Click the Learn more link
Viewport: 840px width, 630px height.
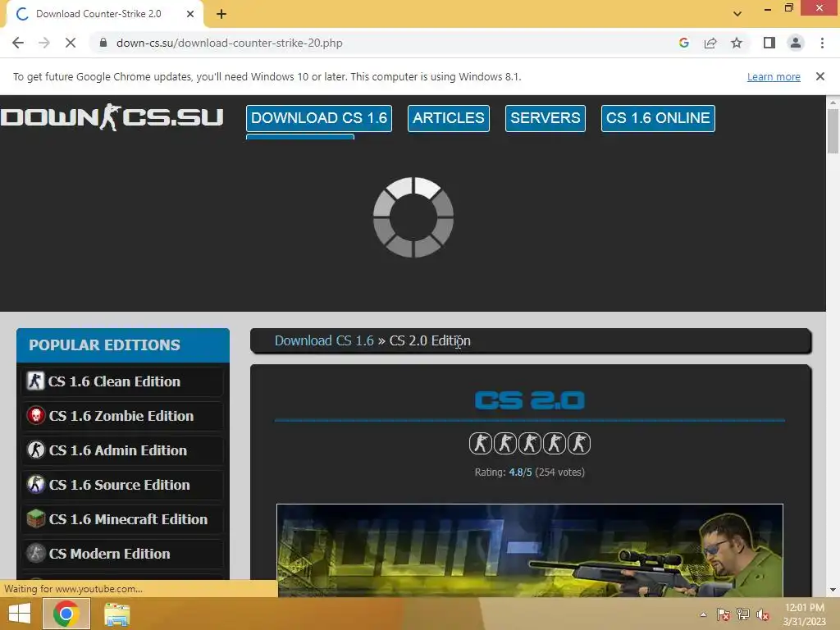coord(774,76)
